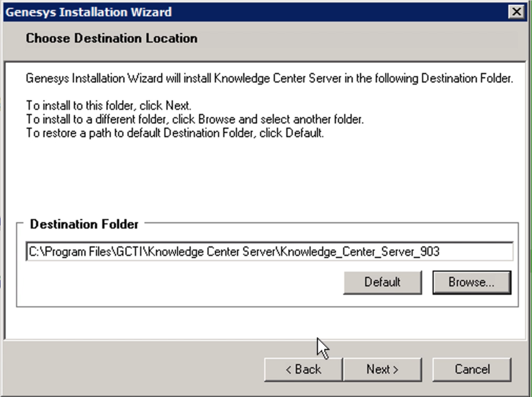Open the Browse... folder picker
The width and height of the screenshot is (532, 397).
pyautogui.click(x=471, y=282)
